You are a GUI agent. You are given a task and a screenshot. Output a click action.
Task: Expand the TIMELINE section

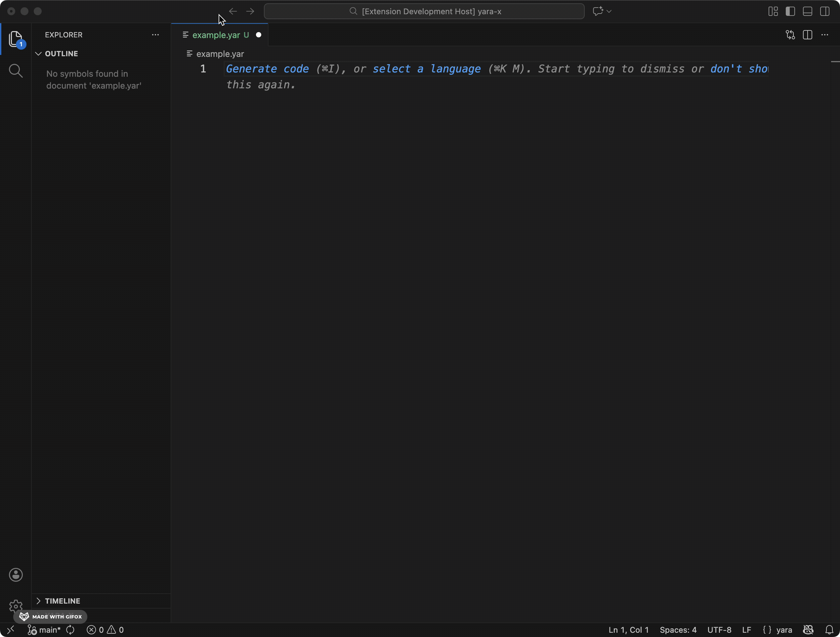[62, 601]
